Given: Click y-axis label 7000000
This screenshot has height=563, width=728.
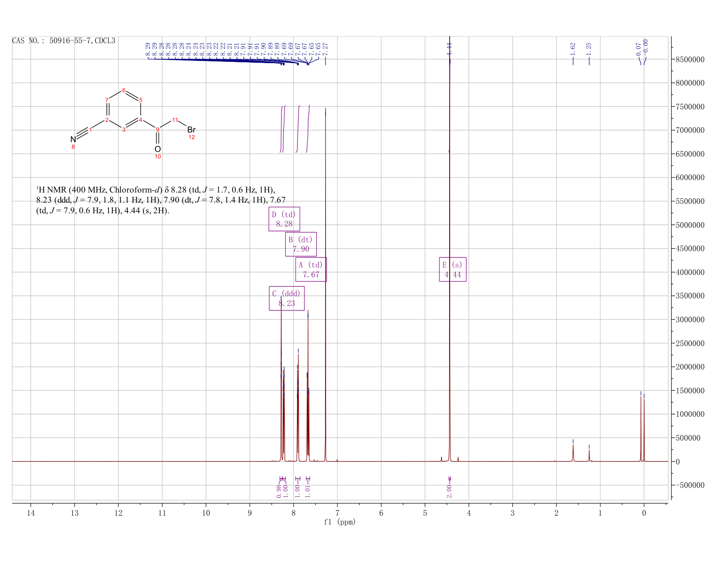Looking at the screenshot, I should click(x=690, y=130).
